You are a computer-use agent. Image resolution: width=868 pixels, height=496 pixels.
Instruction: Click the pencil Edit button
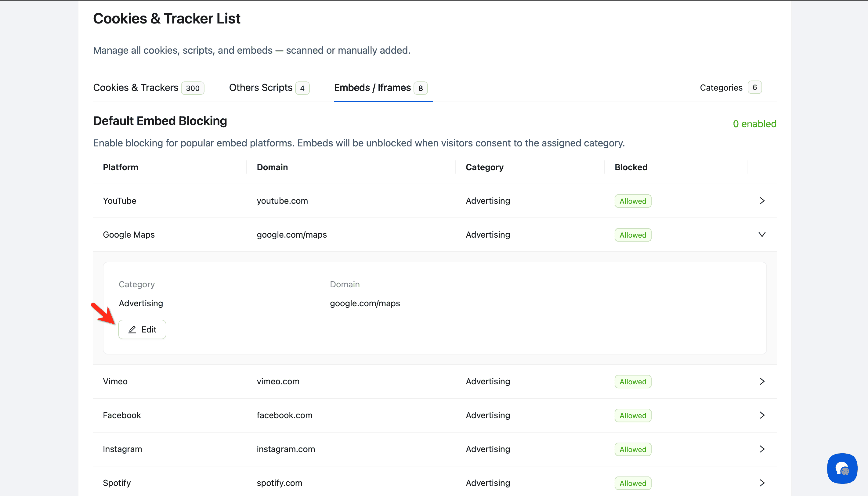pos(142,329)
